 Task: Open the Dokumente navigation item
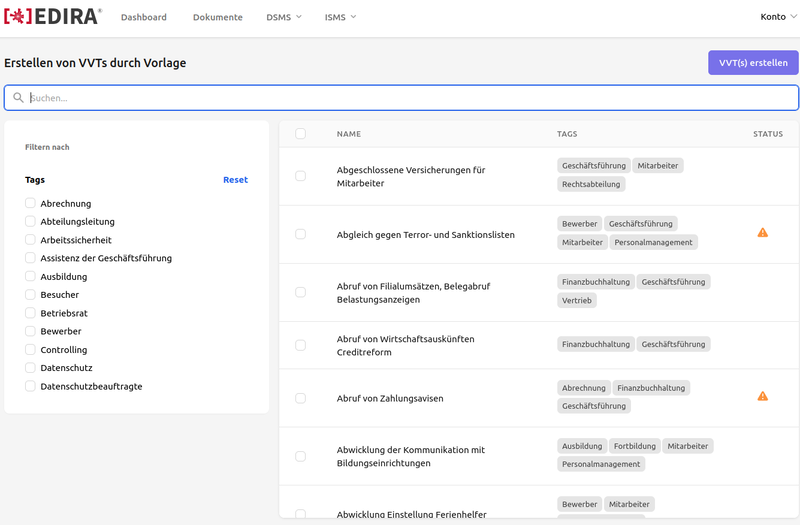pyautogui.click(x=217, y=17)
